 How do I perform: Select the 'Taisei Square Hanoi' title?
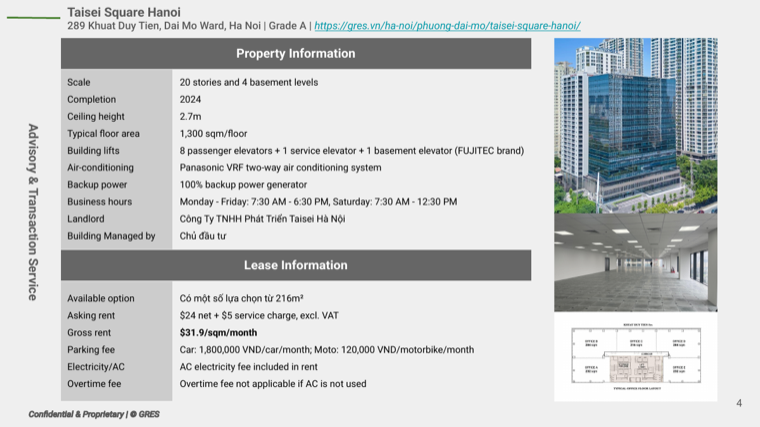pos(124,12)
